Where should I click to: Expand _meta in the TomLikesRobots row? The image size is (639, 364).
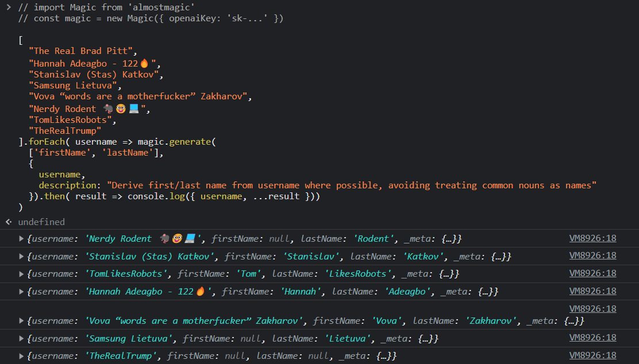449,274
